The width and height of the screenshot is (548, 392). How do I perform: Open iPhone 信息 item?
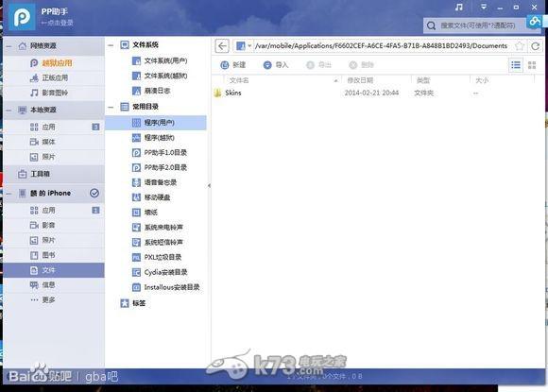tap(54, 285)
